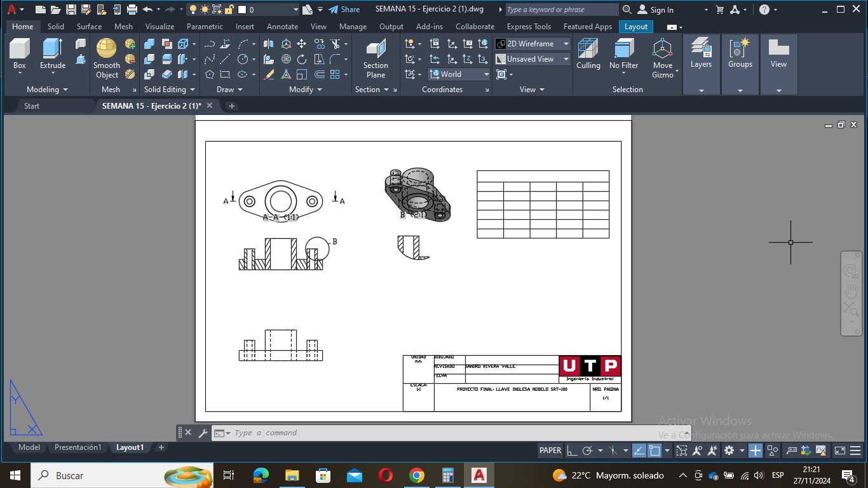Activate the Smooth Object mesh tool

point(107,57)
